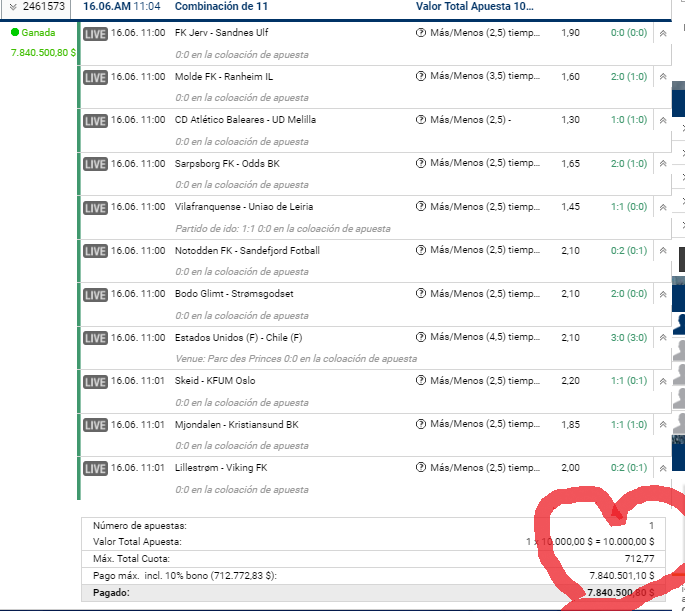Click LIVE badge for FK Jerv match
This screenshot has height=611, width=685.
95,34
